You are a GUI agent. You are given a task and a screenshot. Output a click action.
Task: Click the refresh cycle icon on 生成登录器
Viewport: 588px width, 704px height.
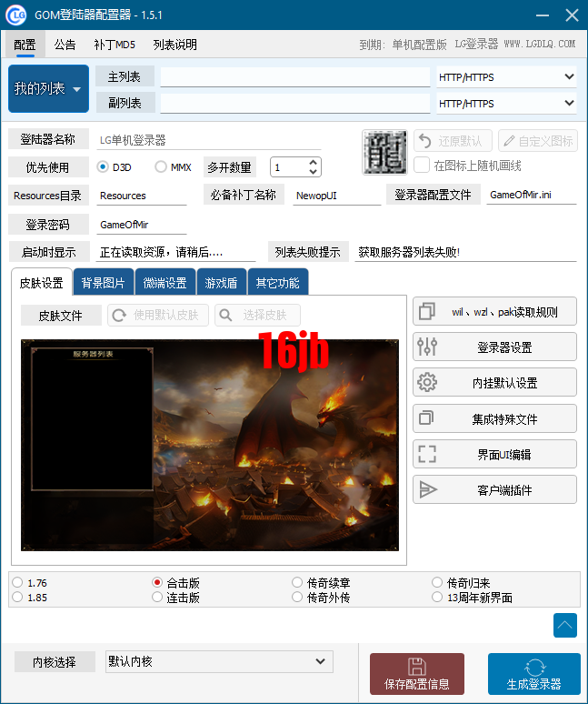pyautogui.click(x=534, y=668)
